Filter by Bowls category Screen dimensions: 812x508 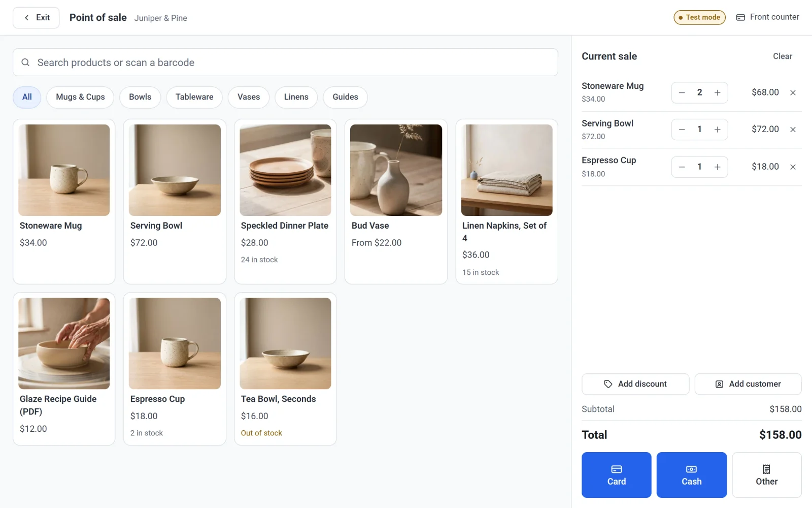pyautogui.click(x=140, y=97)
